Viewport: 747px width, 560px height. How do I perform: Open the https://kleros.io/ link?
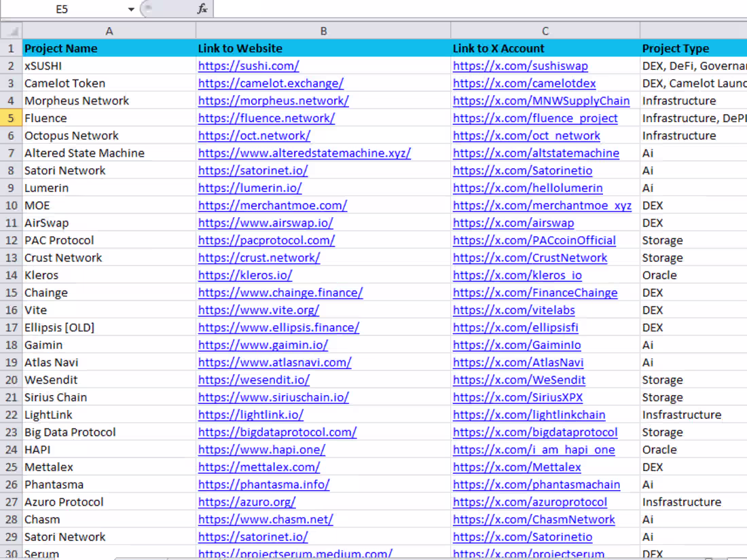245,275
